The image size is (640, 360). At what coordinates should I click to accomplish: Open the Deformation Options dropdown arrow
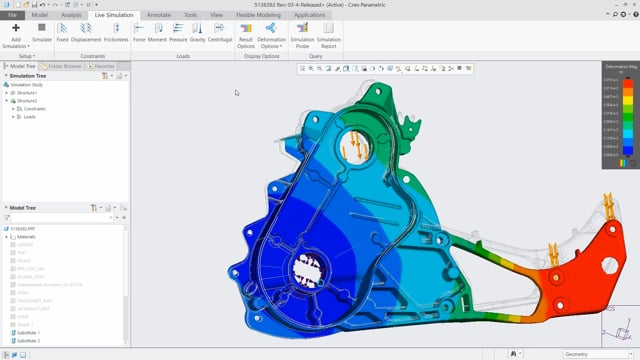281,46
